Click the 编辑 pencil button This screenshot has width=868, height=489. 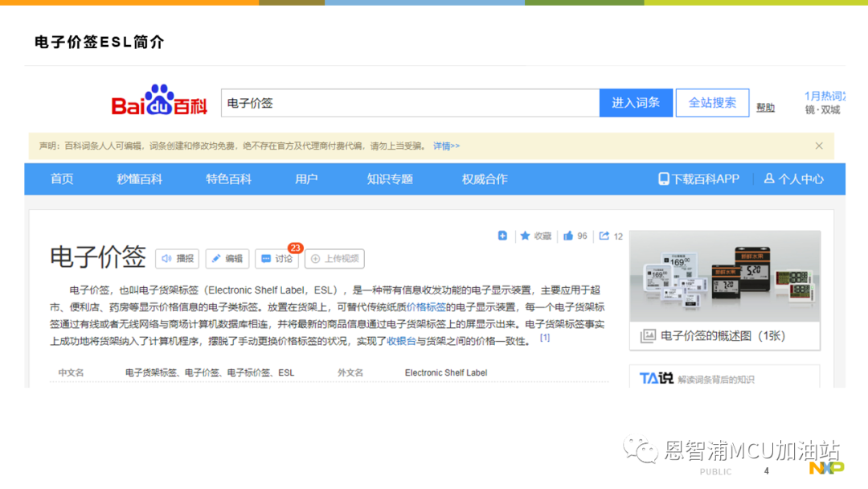(x=227, y=259)
